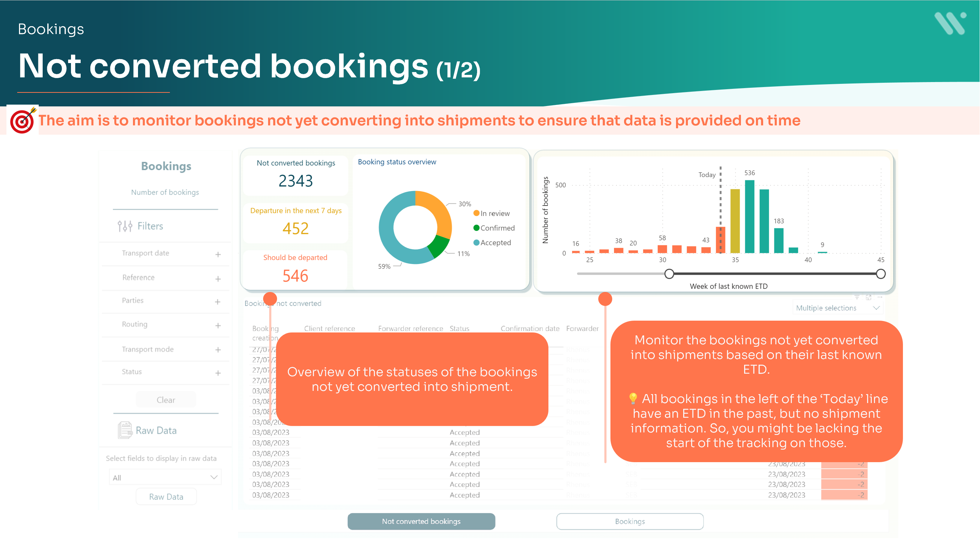Viewport: 980px width, 551px height.
Task: Click the filter icon above Multiple selections
Action: [x=856, y=297]
